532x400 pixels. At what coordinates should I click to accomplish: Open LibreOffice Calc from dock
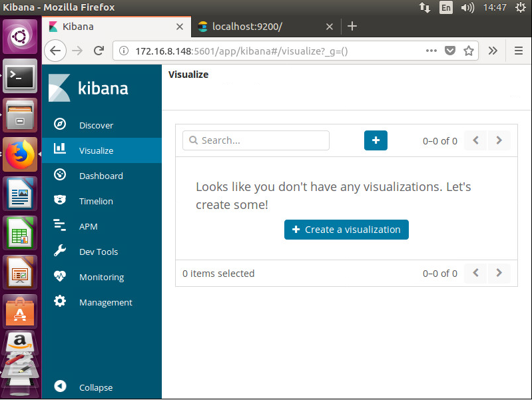pos(20,233)
